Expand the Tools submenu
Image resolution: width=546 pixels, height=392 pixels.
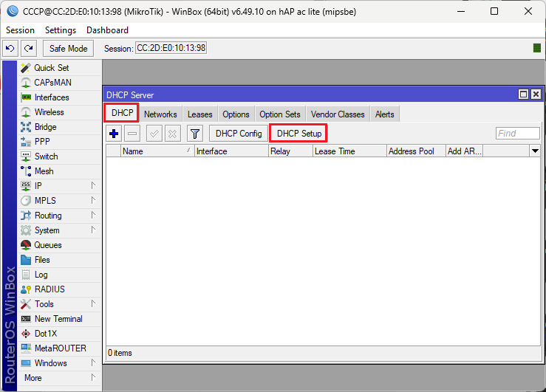pos(60,304)
